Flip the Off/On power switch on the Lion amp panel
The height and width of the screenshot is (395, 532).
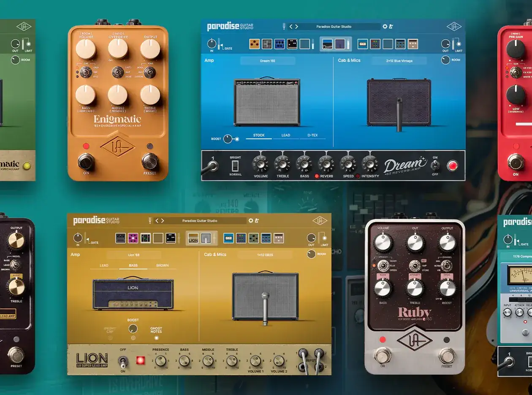tap(123, 361)
